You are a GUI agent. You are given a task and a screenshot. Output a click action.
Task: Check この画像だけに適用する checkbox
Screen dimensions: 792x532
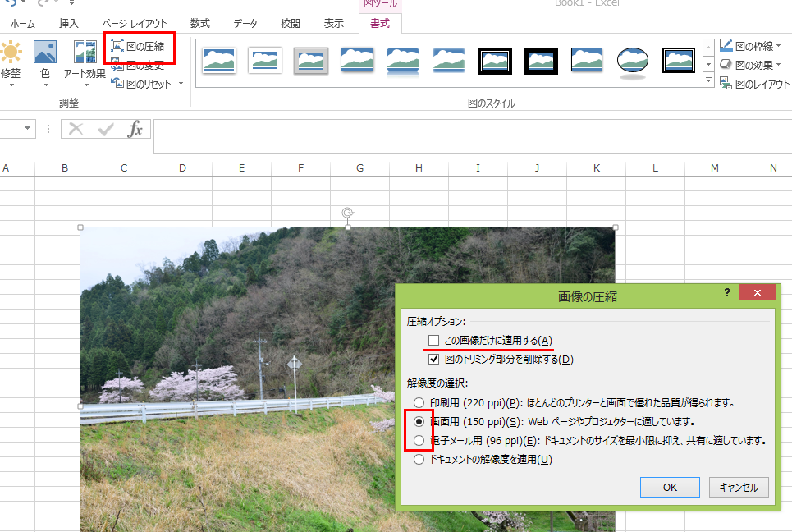(x=433, y=340)
